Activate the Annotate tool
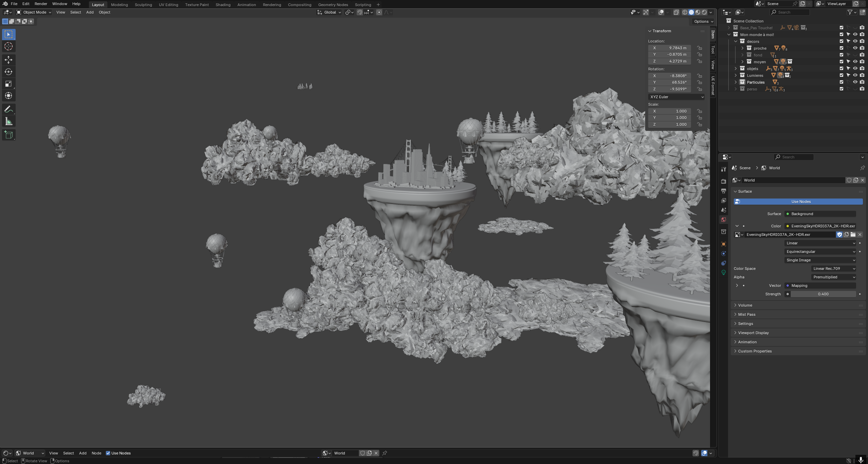This screenshot has width=868, height=464. tap(8, 109)
